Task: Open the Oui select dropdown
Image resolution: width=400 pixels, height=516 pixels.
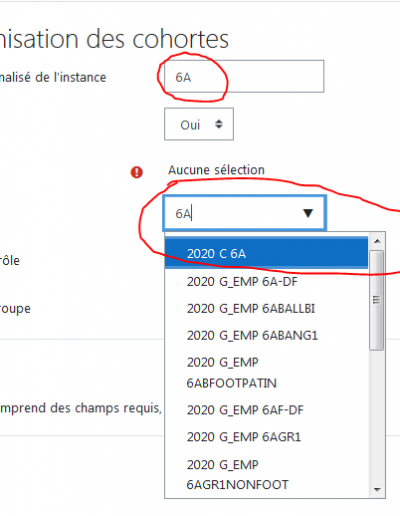Action: pos(199,124)
